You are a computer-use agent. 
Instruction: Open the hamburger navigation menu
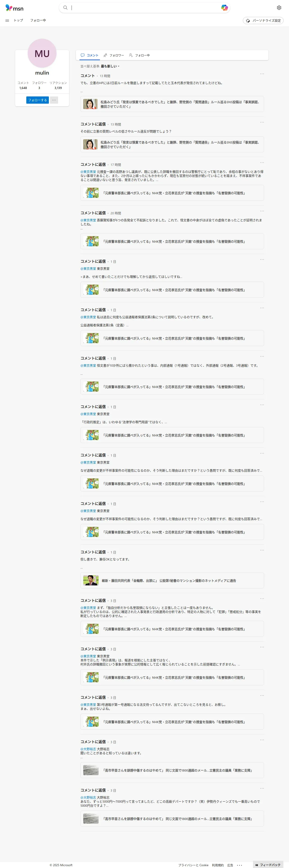[x=7, y=21]
